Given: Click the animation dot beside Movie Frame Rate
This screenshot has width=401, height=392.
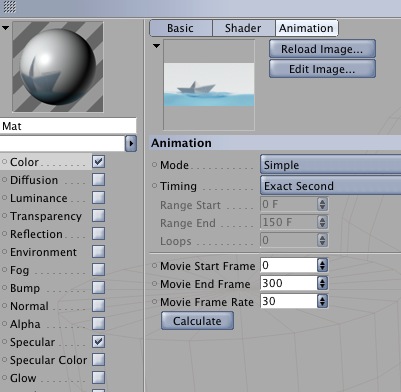Looking at the screenshot, I should coord(154,301).
